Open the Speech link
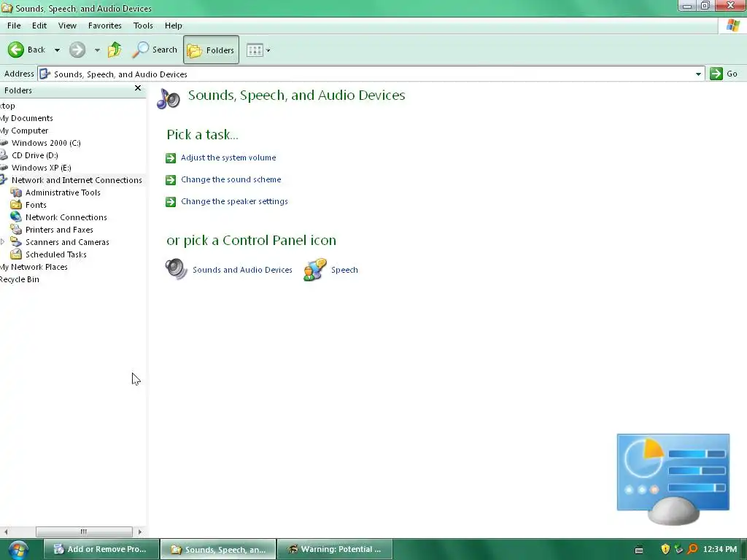The width and height of the screenshot is (747, 560). tap(344, 270)
